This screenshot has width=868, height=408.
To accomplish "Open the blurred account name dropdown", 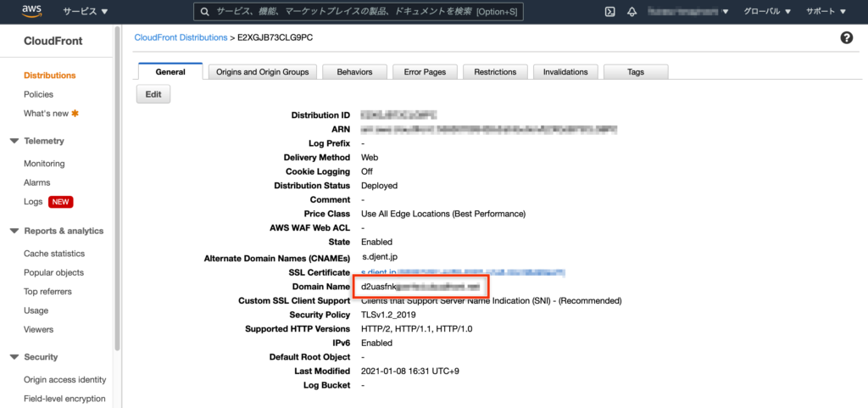I will pyautogui.click(x=688, y=12).
